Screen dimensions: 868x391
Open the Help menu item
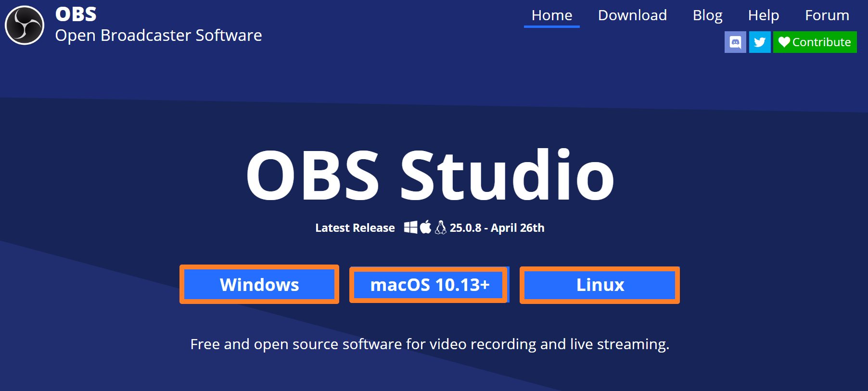764,15
